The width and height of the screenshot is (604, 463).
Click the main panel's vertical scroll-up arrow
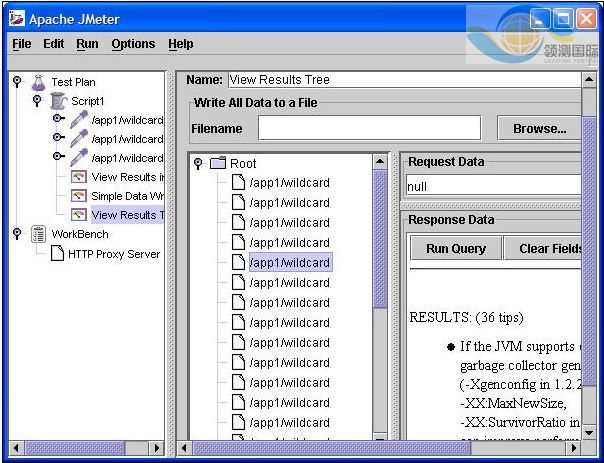pyautogui.click(x=589, y=80)
